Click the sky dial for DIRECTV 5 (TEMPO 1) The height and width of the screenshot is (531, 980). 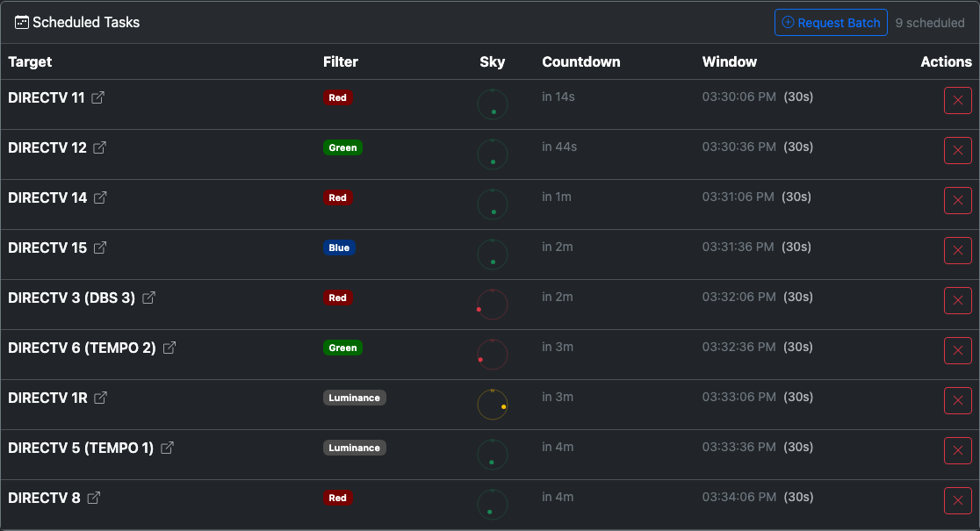pyautogui.click(x=493, y=454)
